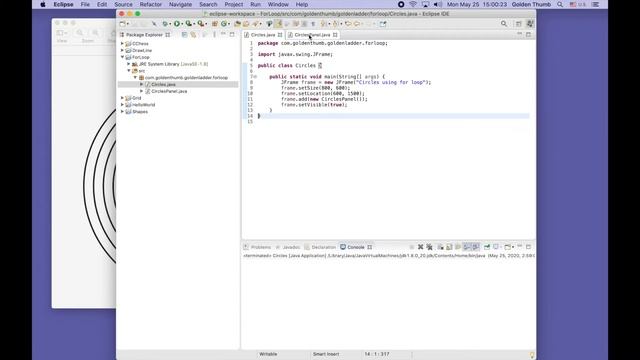Click the Writable status bar field
This screenshot has width=640, height=360.
pos(268,354)
